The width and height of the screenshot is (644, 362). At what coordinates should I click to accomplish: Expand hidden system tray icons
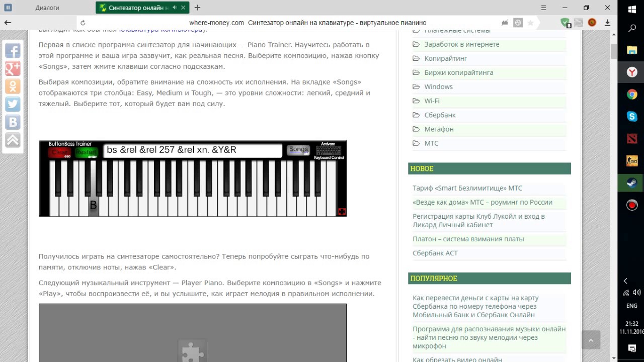(x=625, y=281)
